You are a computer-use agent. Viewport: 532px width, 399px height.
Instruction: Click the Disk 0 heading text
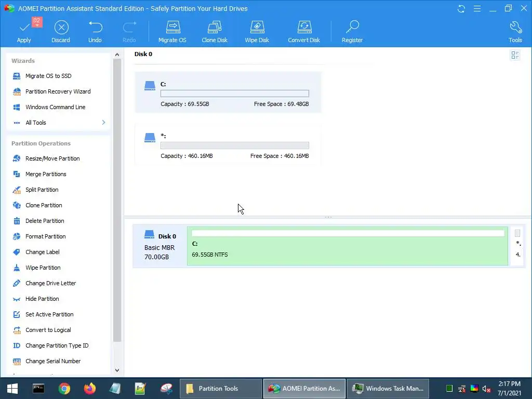click(143, 54)
